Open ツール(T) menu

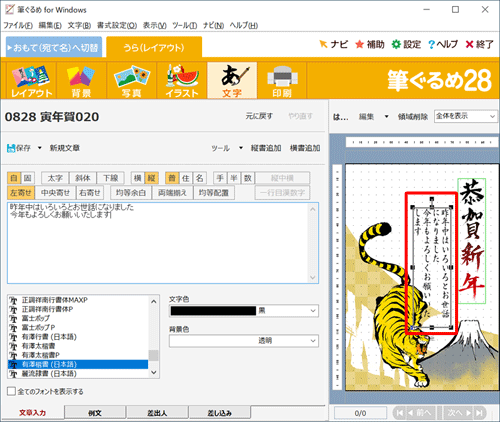185,25
